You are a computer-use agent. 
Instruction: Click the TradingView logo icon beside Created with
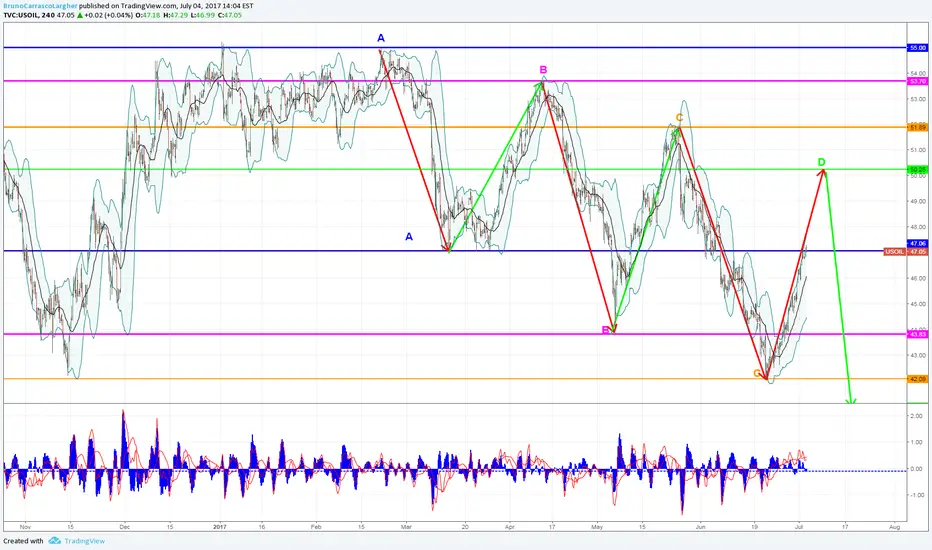click(x=55, y=540)
